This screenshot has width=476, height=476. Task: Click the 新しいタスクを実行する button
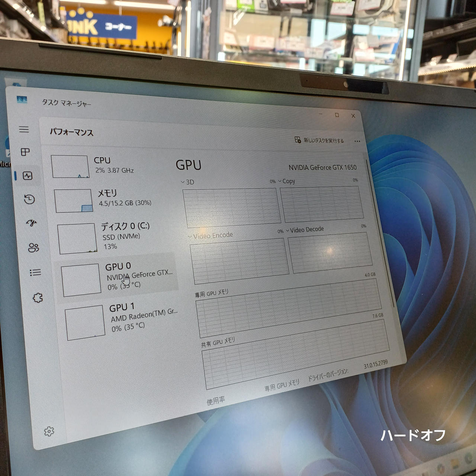coord(319,140)
